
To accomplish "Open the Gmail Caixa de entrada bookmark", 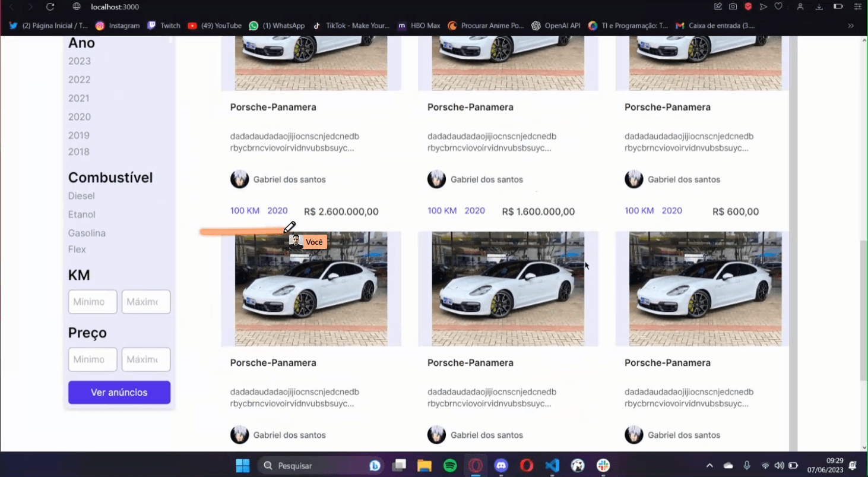I will click(715, 26).
